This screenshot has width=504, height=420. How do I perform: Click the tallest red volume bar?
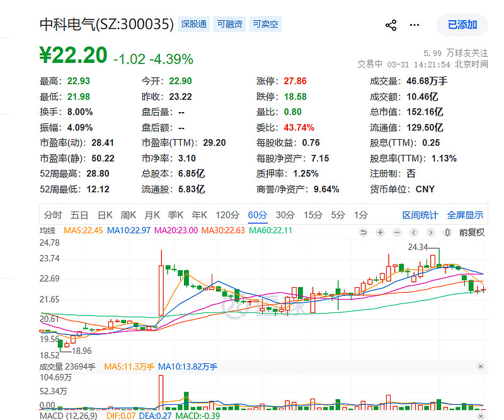pos(161,392)
